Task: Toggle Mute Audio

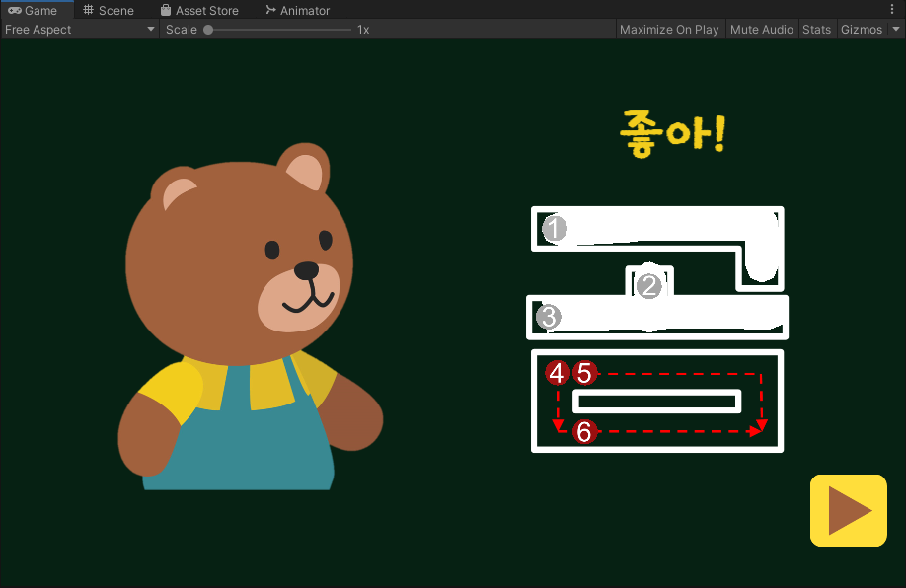Action: pos(762,30)
